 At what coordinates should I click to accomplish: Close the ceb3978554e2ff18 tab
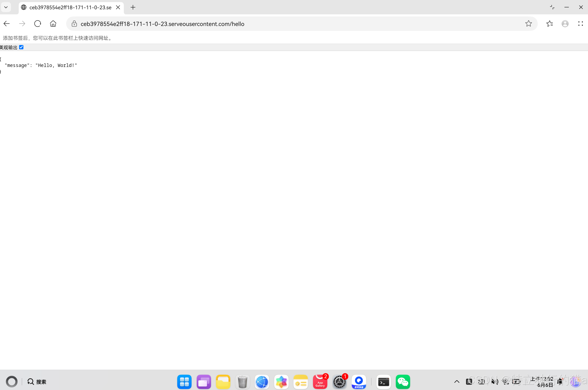[118, 7]
